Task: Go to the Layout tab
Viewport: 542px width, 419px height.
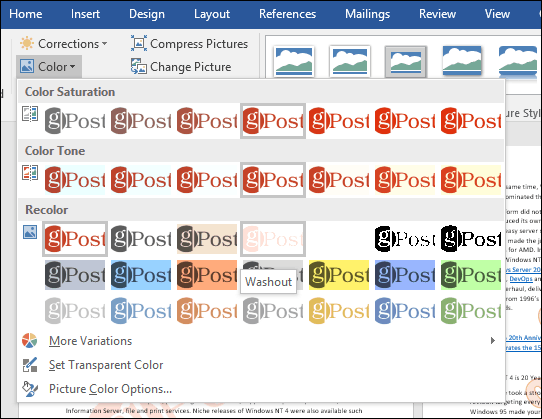Action: [212, 14]
